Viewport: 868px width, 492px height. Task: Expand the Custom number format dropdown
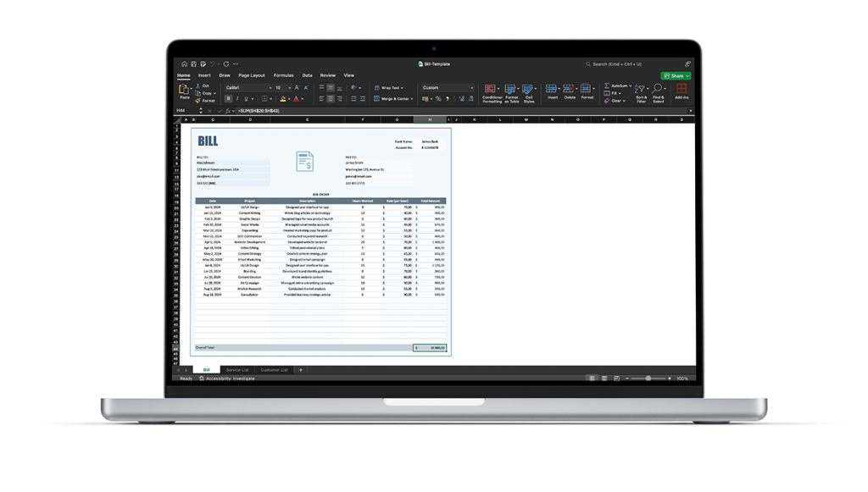point(472,87)
